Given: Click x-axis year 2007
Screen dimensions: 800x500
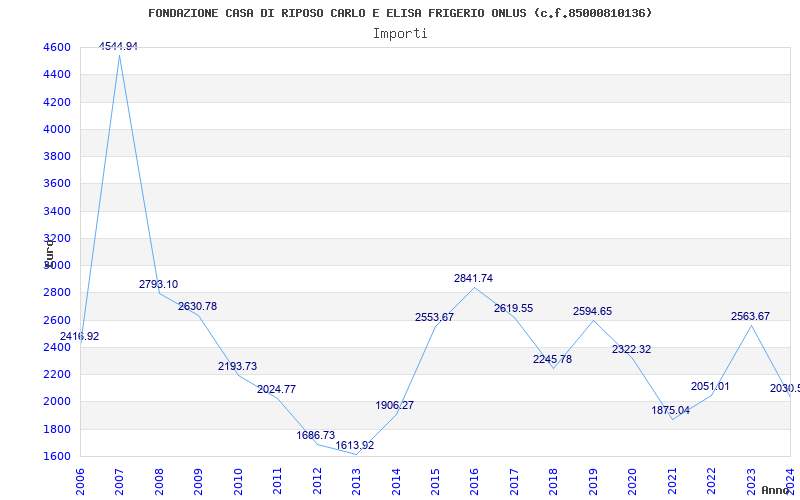Looking at the screenshot, I should (x=119, y=482).
